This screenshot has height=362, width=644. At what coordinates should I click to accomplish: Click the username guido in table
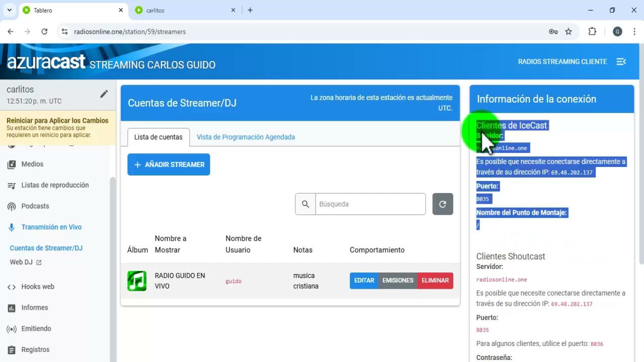(233, 281)
